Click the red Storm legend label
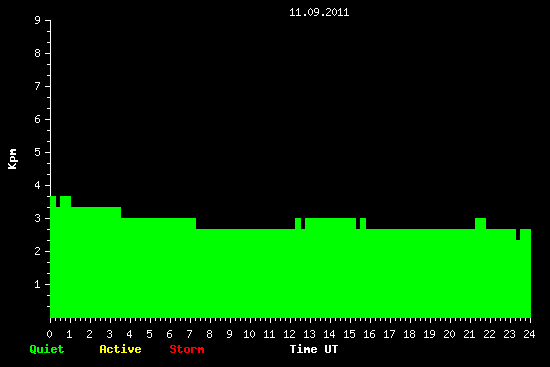Image resolution: width=550 pixels, height=367 pixels. tap(187, 349)
